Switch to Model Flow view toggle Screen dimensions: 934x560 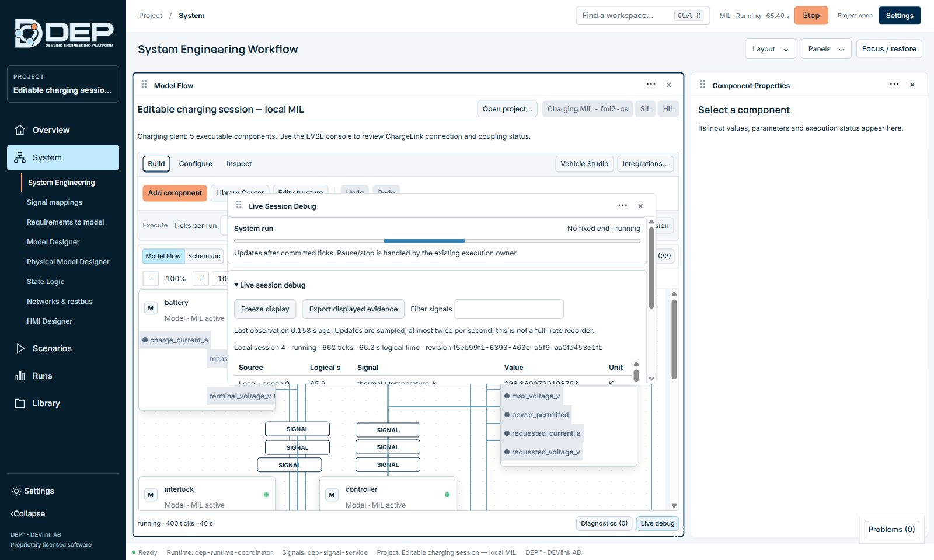[x=163, y=256]
